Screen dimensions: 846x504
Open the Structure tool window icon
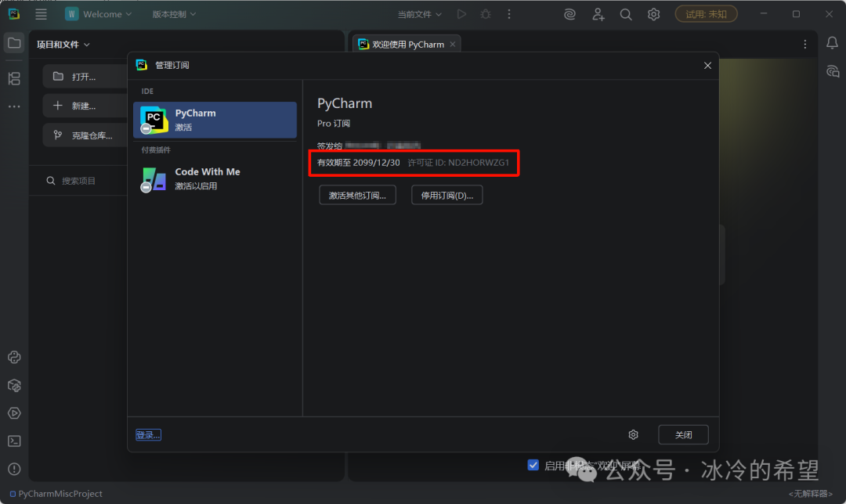[x=14, y=79]
